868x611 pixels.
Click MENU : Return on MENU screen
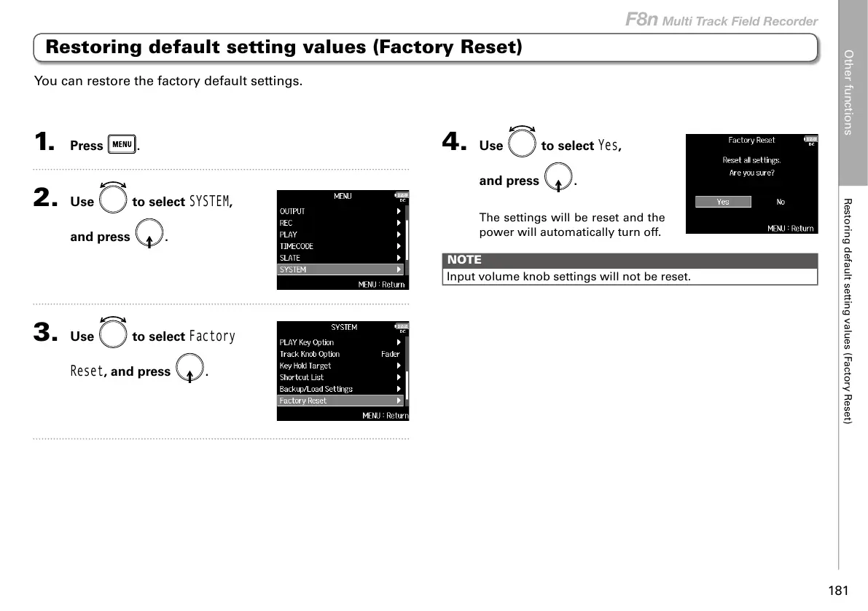pyautogui.click(x=381, y=284)
